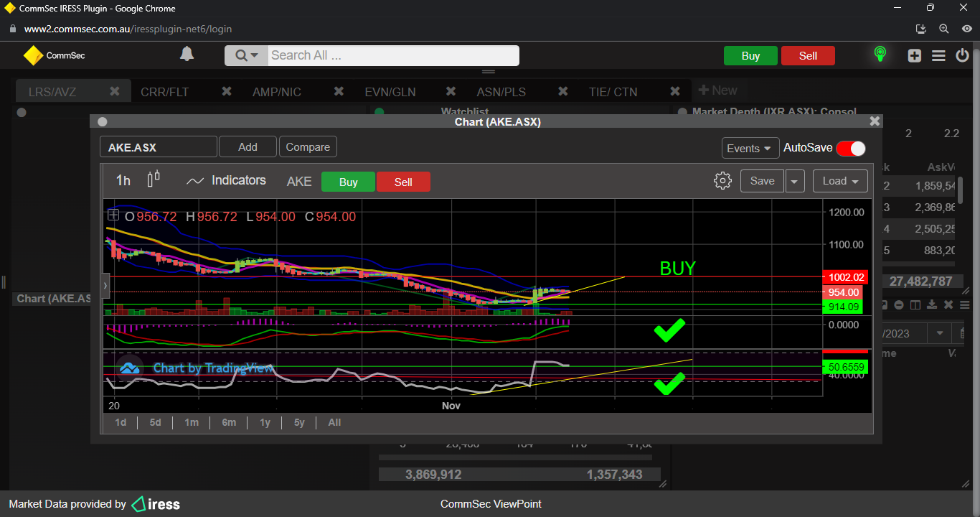Click the Watchlist green link-group circle
The image size is (980, 517).
coord(380,112)
